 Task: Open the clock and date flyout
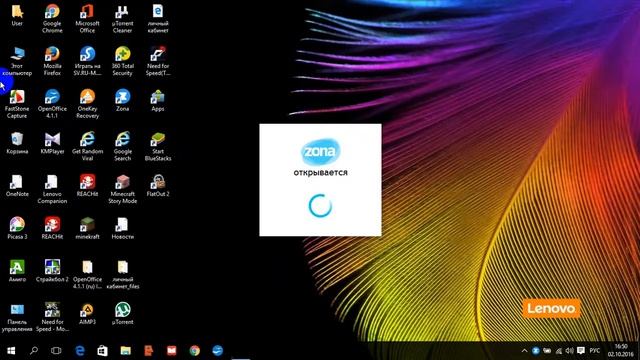tap(621, 350)
